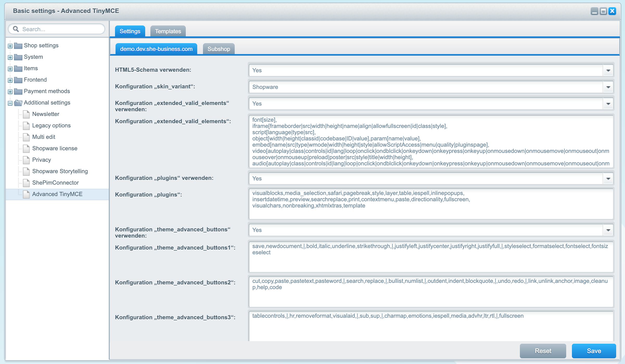Click the extended_valid_elements text area

tap(431, 141)
